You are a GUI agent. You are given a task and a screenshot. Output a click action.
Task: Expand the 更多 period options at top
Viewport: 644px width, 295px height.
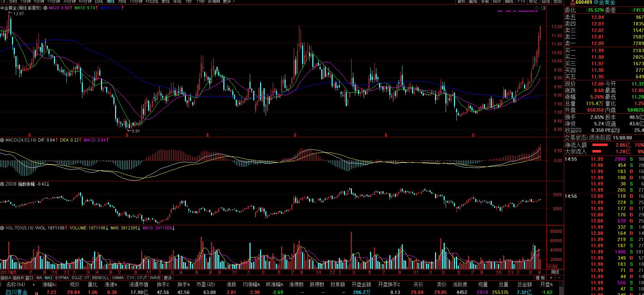pyautogui.click(x=228, y=2)
